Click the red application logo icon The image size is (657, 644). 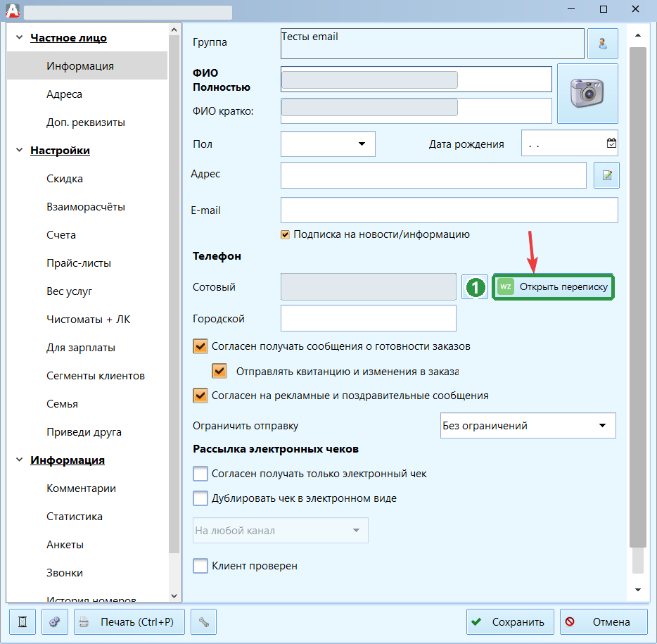point(13,11)
